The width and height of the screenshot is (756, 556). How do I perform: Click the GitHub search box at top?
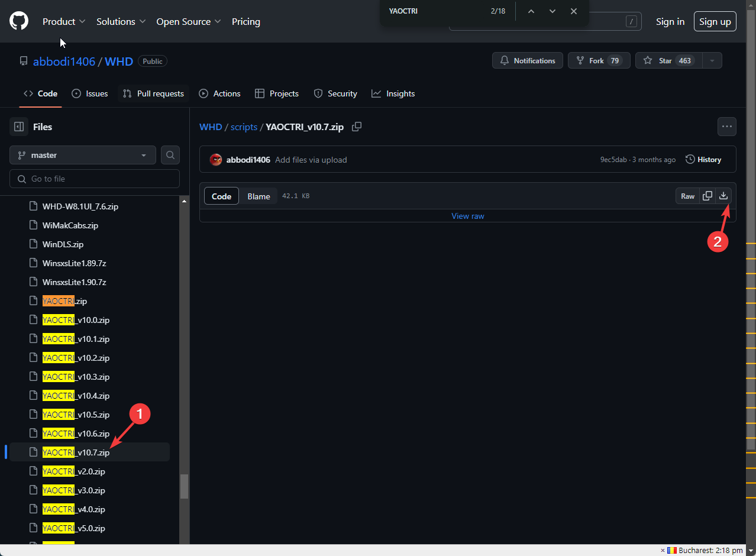(545, 21)
